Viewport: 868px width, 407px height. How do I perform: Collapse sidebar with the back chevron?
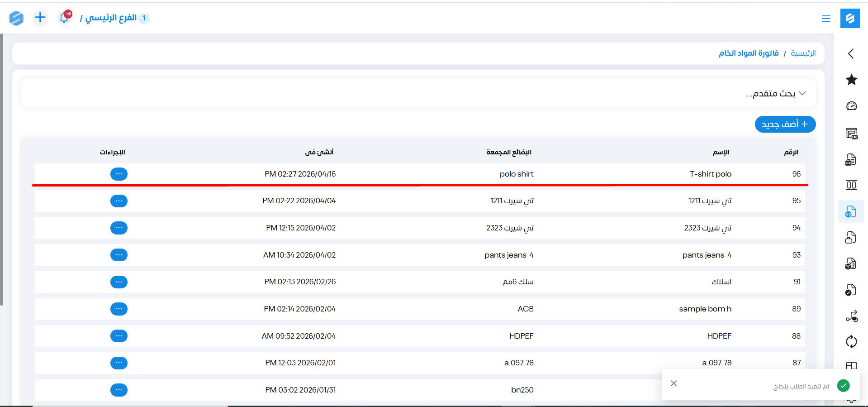(x=851, y=53)
